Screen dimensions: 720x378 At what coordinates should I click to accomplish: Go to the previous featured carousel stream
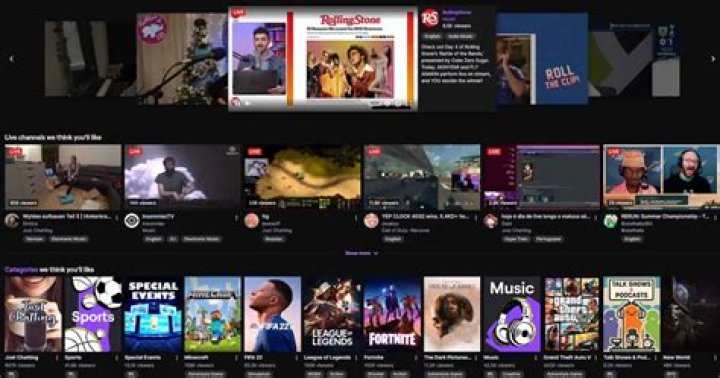11,59
